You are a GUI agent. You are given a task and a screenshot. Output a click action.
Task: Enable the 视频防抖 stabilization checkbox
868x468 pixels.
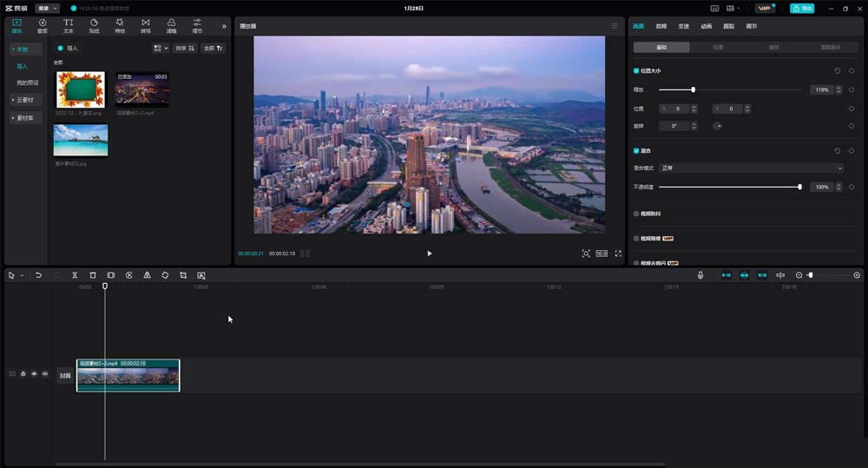[x=636, y=213]
